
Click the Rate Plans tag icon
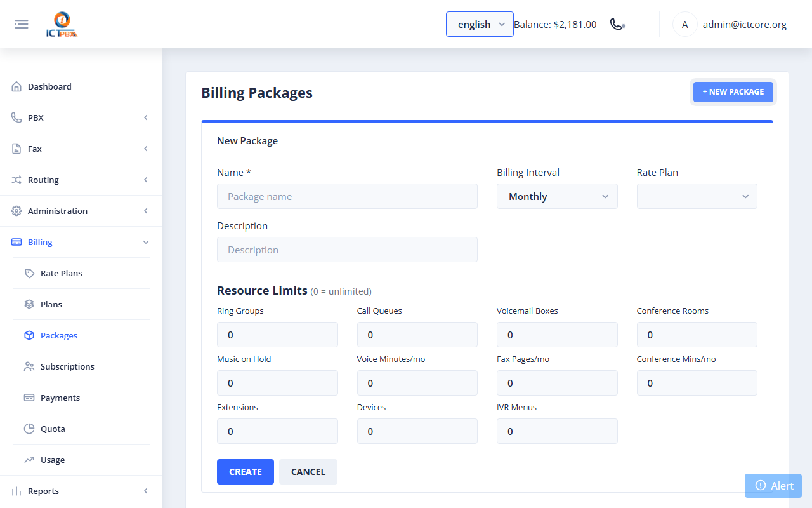tap(29, 273)
